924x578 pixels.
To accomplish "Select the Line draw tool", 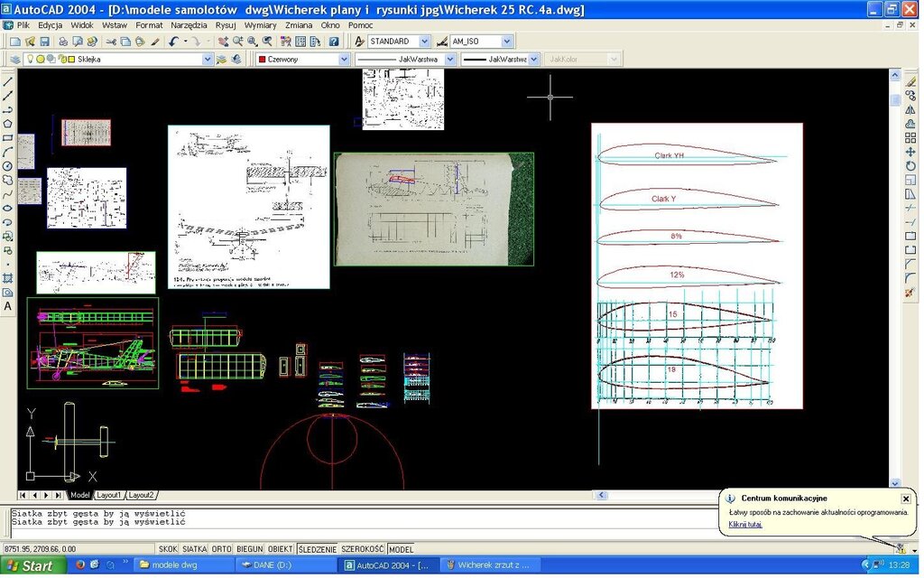I will tap(8, 81).
